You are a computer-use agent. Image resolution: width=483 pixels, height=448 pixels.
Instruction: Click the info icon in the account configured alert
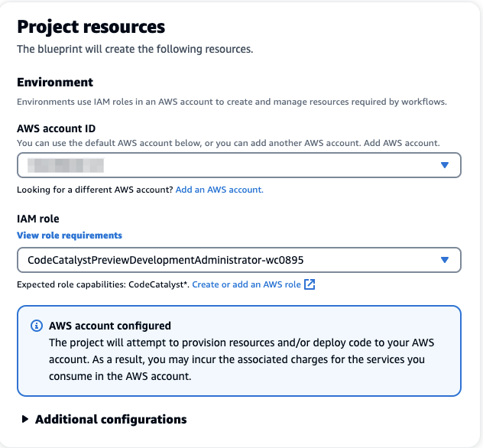pyautogui.click(x=36, y=326)
